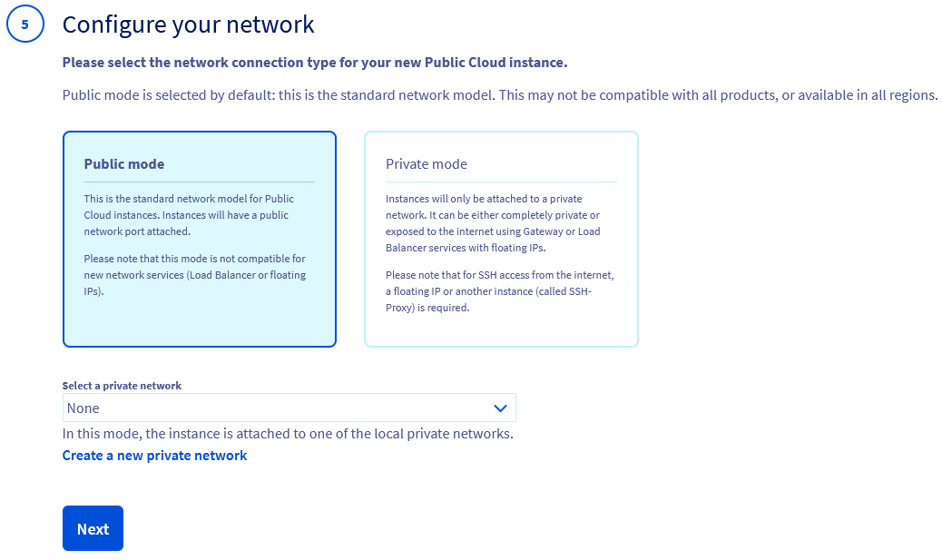Click the step 5 number badge
The image size is (942, 560).
[x=25, y=24]
